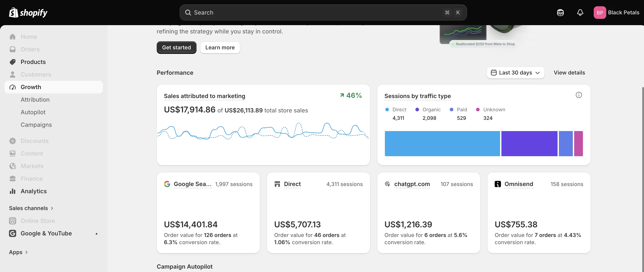Open the Last 30 days dropdown
Viewport: 644px width, 272px height.
(515, 73)
